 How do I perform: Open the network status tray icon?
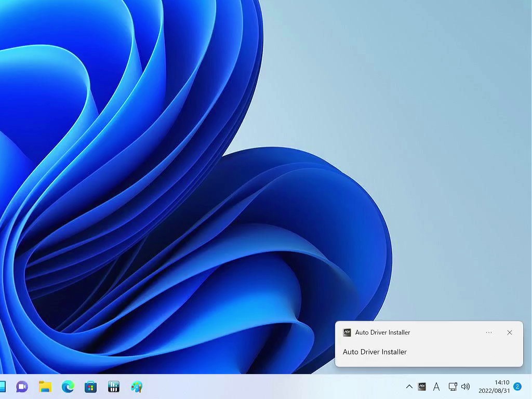pos(453,387)
